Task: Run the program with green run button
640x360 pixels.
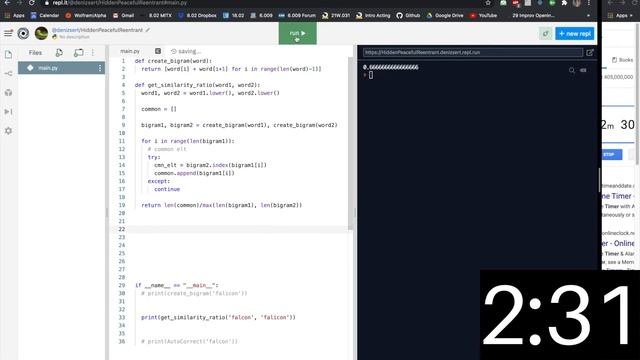Action: coord(298,33)
